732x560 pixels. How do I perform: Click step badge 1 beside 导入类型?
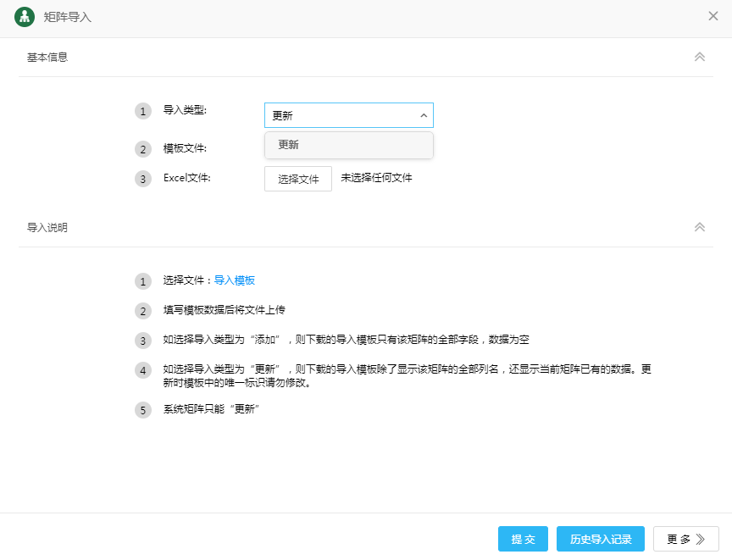coord(142,111)
